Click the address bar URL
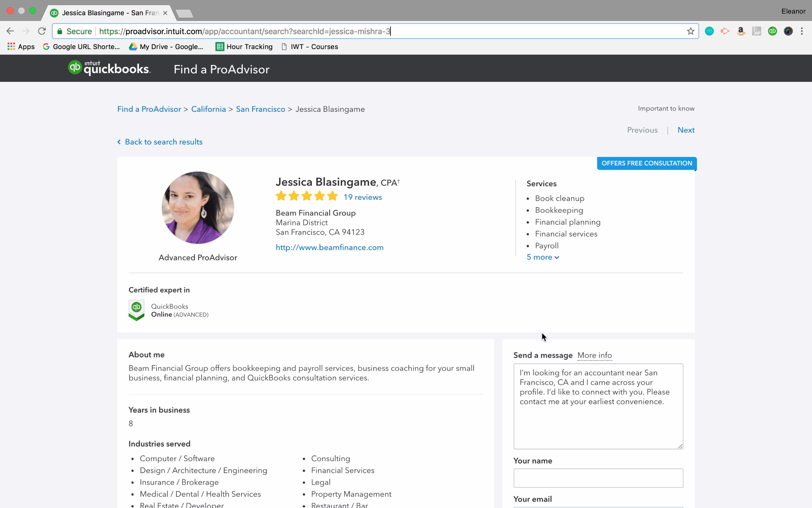The height and width of the screenshot is (508, 812). [245, 31]
